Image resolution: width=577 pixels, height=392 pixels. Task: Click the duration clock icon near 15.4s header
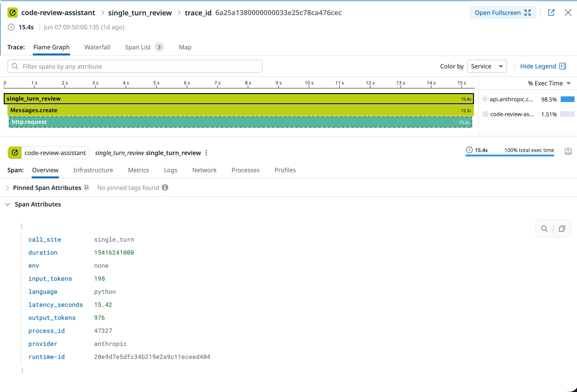[11, 27]
